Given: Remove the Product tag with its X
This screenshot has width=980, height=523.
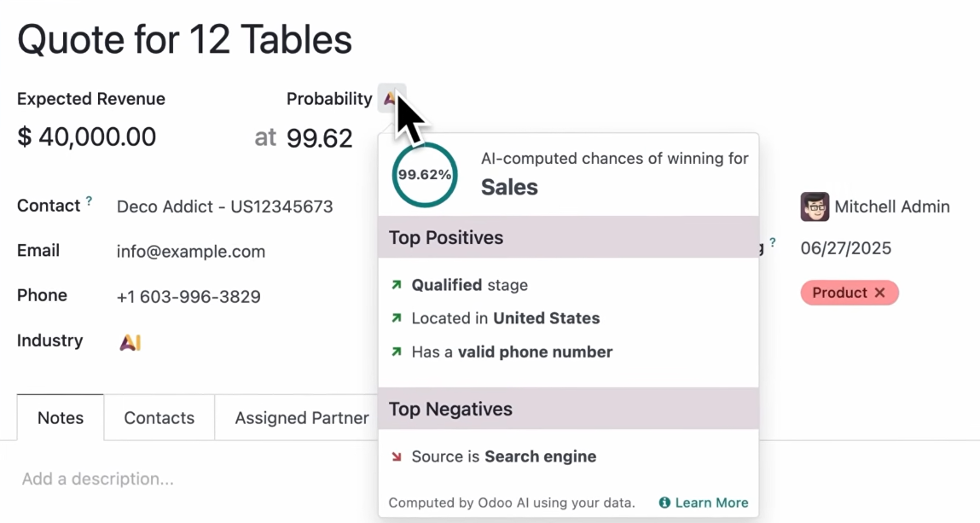Looking at the screenshot, I should (880, 293).
